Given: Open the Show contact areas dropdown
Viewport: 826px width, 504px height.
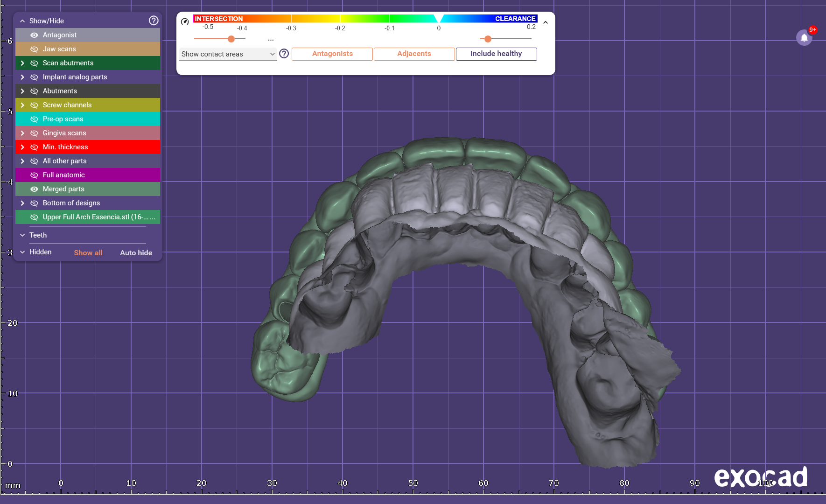Looking at the screenshot, I should tap(228, 54).
